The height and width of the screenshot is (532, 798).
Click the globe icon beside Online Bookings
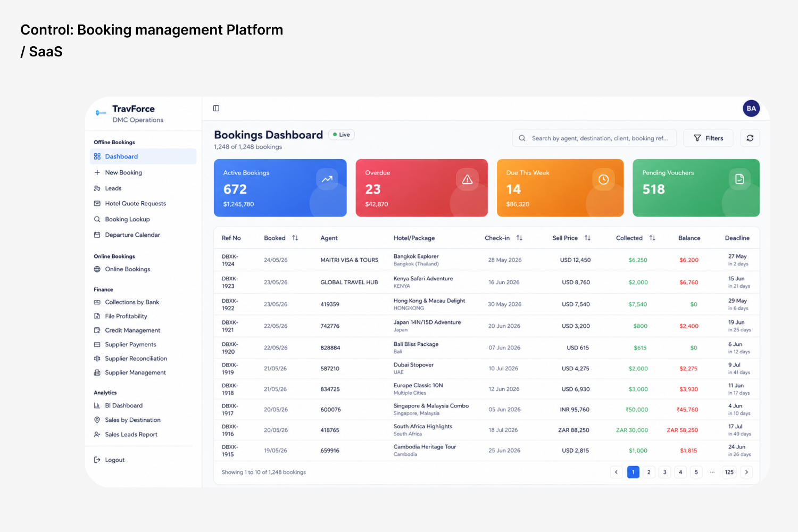pos(97,269)
